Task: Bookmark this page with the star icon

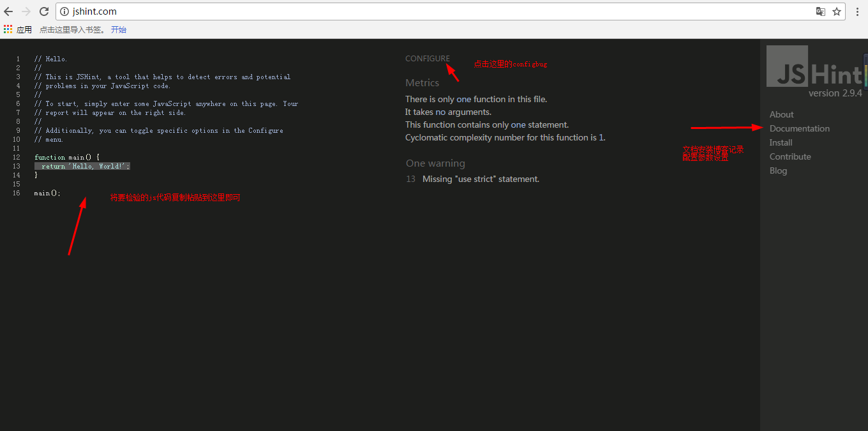Action: (x=837, y=11)
